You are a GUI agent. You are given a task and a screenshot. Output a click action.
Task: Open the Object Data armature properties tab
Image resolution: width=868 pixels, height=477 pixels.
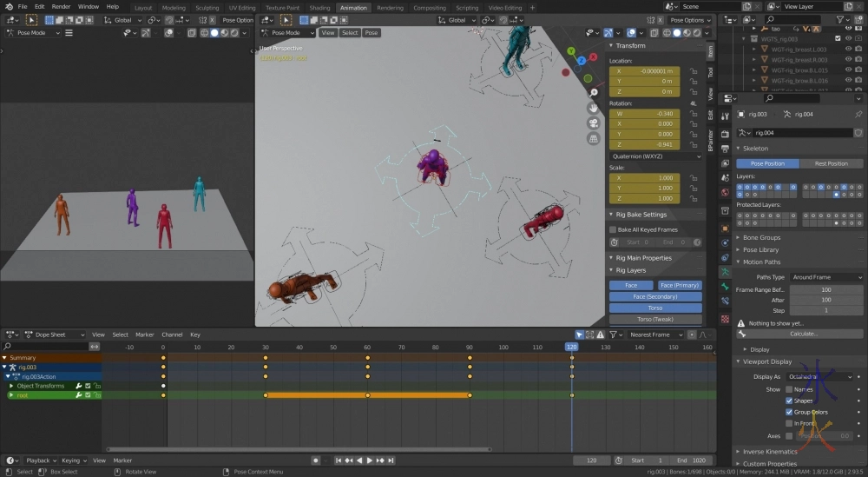[x=725, y=272]
